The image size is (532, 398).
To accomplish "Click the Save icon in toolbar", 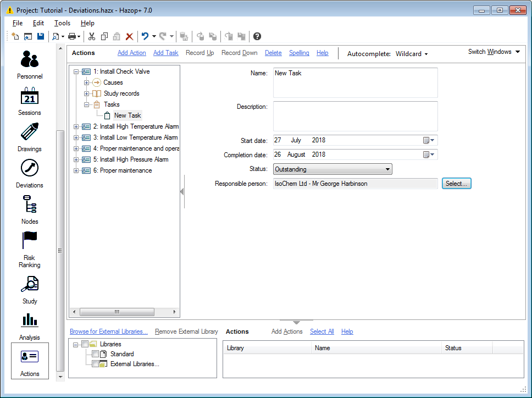I will [41, 36].
